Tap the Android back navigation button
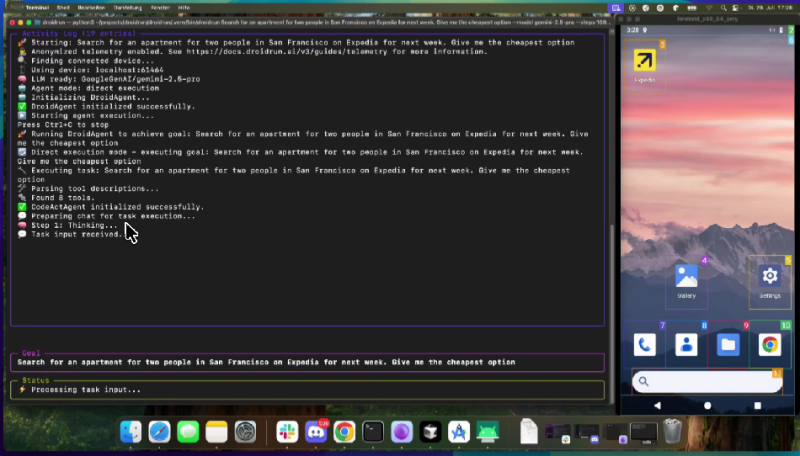The image size is (800, 456). [657, 406]
